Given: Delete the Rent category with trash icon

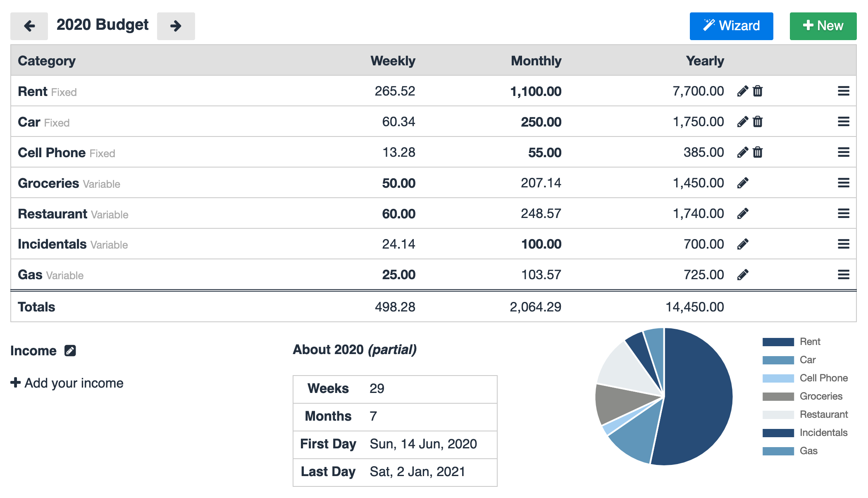Looking at the screenshot, I should click(x=758, y=91).
